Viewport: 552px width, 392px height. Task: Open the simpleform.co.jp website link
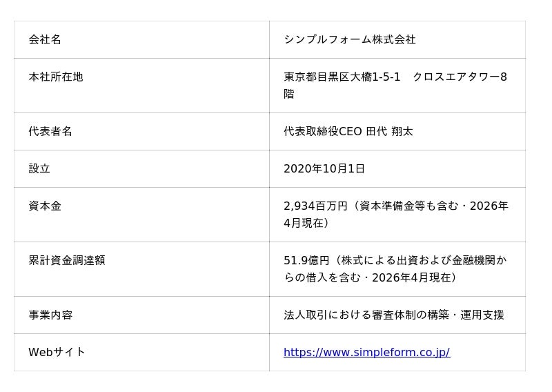click(366, 353)
